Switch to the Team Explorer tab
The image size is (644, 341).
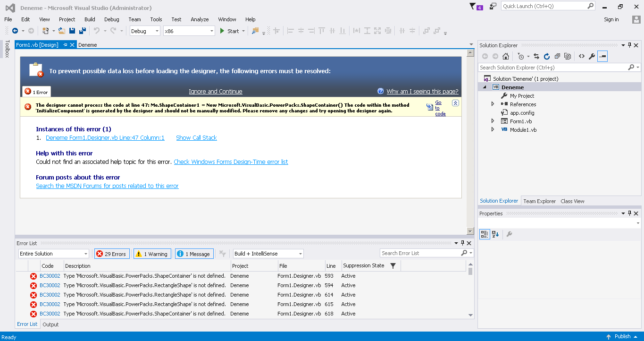coord(540,201)
